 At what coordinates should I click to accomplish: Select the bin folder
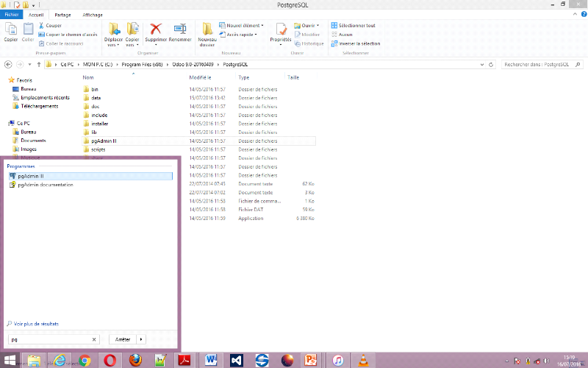pyautogui.click(x=95, y=89)
